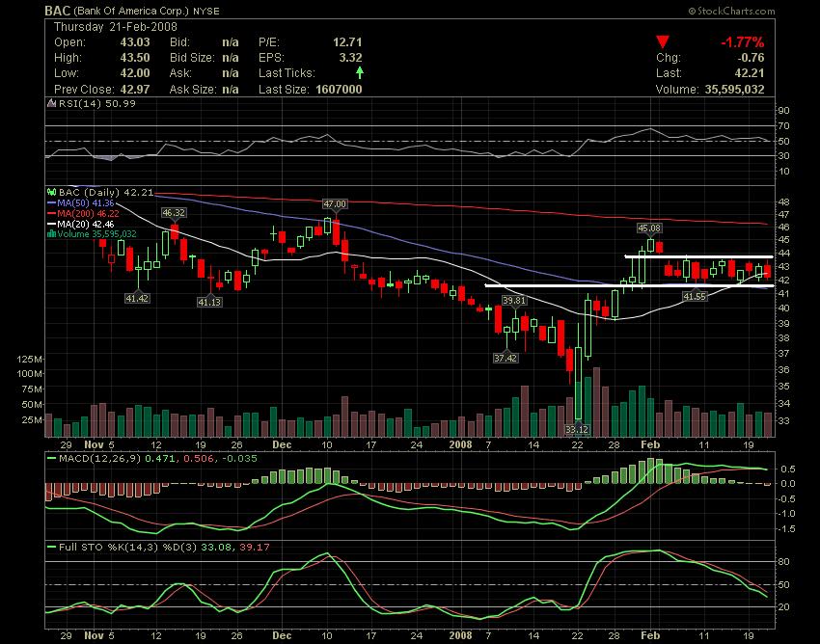Click the Low value 42.00
This screenshot has height=644, width=820.
[x=135, y=73]
